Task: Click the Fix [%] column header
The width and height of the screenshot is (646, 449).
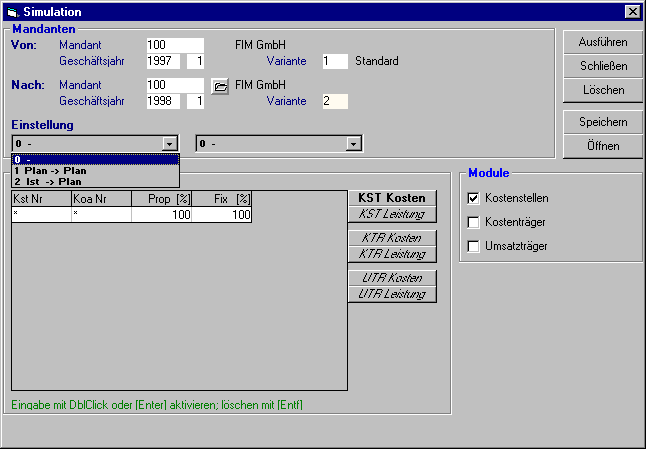Action: [x=222, y=199]
